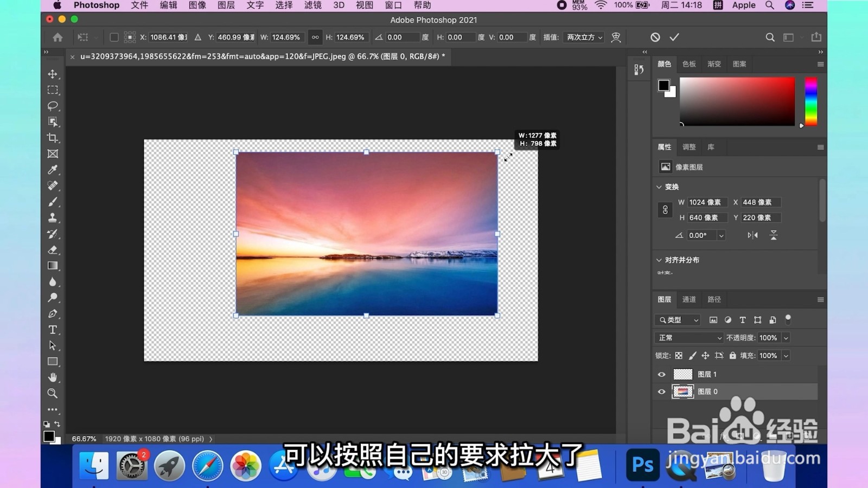Select the Clone Stamp tool
This screenshot has height=488, width=868.
click(x=52, y=217)
